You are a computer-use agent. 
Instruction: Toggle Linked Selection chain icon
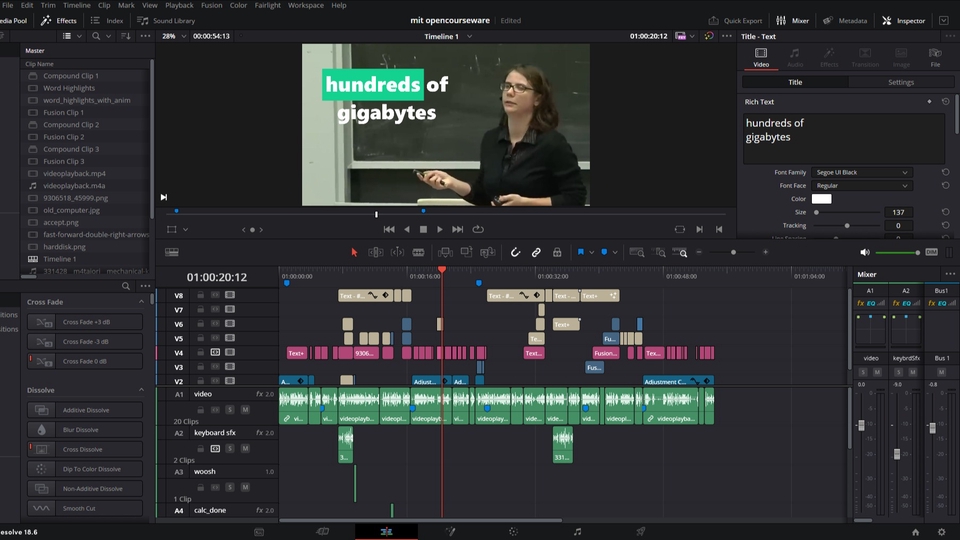(536, 252)
